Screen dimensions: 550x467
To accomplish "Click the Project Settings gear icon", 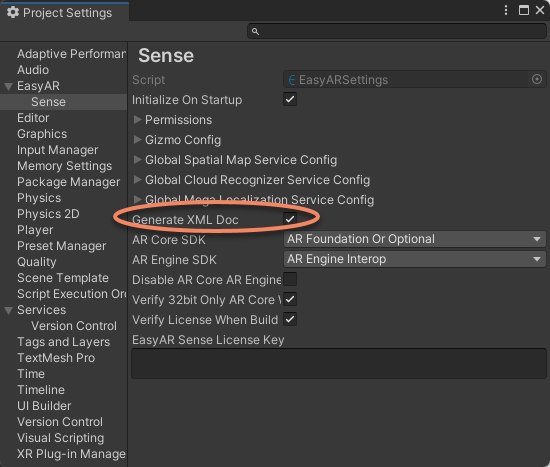I will point(13,12).
